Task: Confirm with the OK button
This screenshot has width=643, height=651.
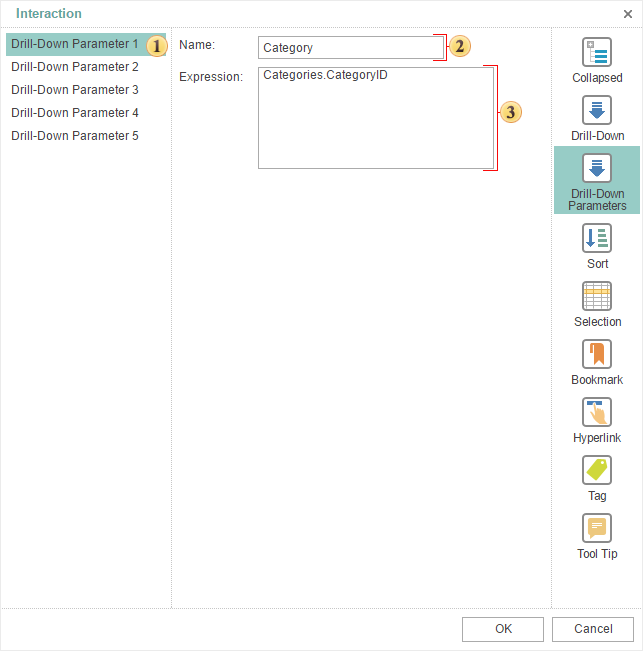Action: 503,629
